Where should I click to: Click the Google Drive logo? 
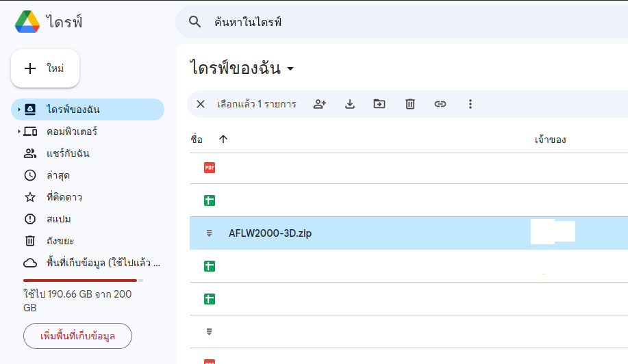pyautogui.click(x=27, y=22)
